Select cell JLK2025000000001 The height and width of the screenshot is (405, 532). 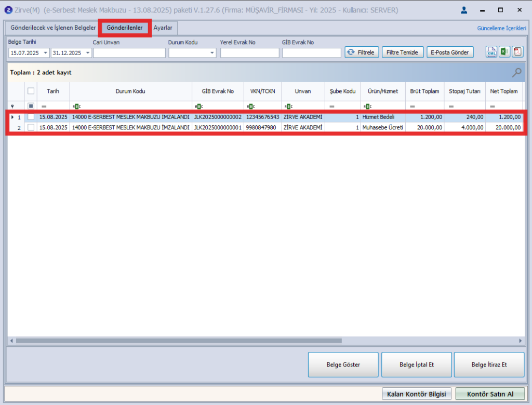(218, 127)
